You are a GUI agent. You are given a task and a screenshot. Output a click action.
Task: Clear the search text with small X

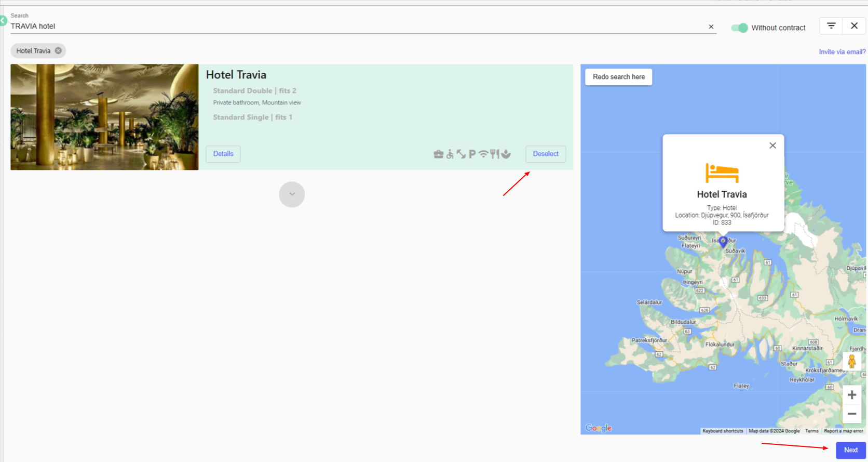pos(711,27)
